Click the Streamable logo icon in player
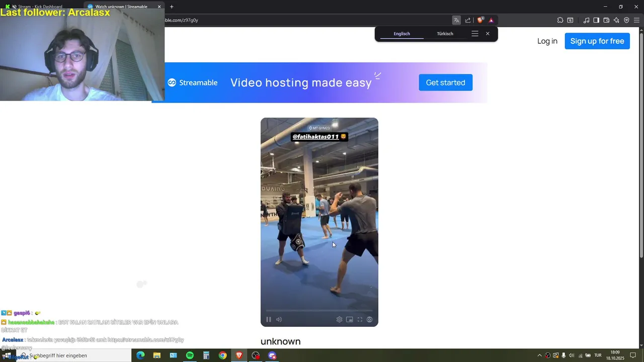This screenshot has height=362, width=644. point(369,319)
